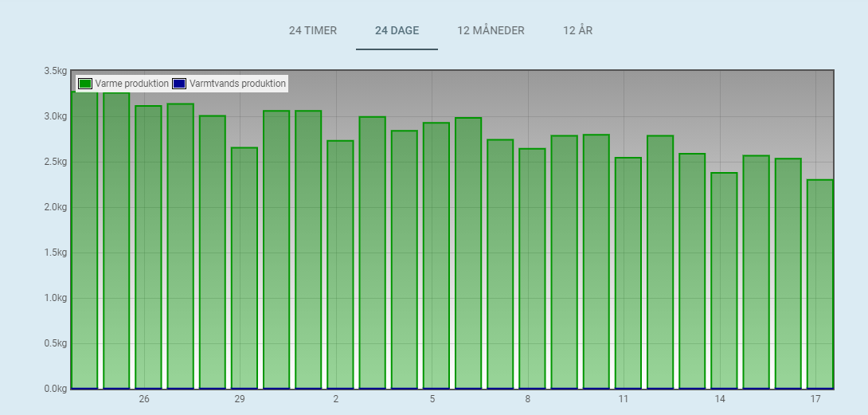Switch to the 24 TIMER tab
868x415 pixels.
313,30
